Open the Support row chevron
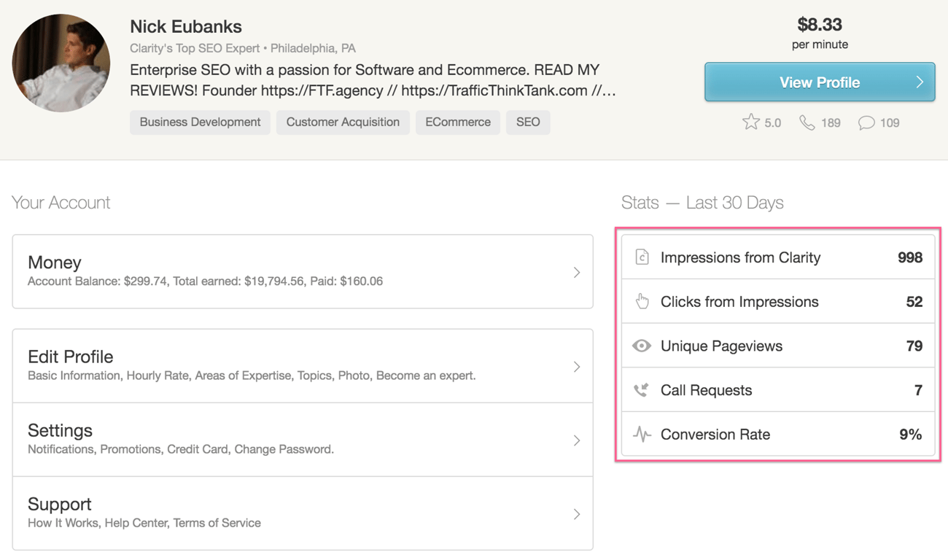 pyautogui.click(x=576, y=514)
